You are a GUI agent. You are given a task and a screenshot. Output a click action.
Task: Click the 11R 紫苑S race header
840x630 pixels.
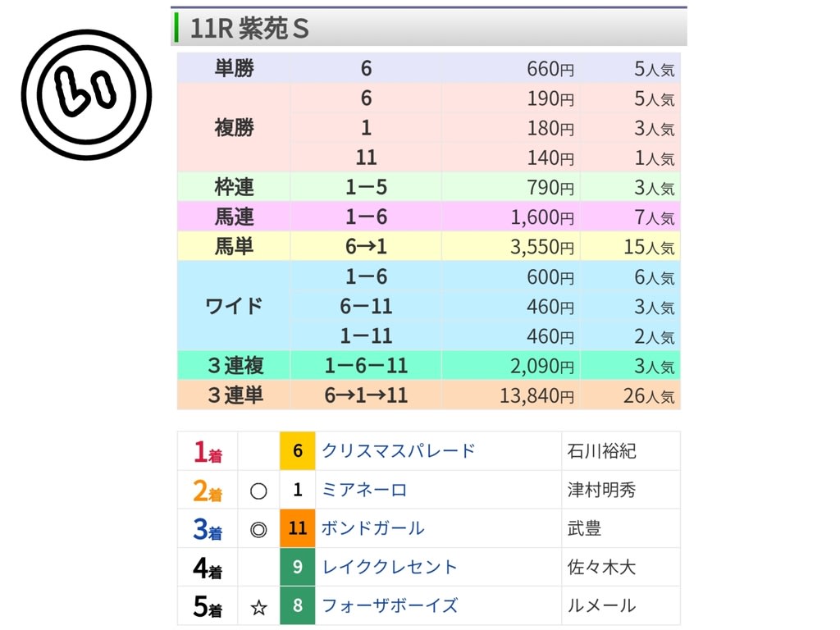click(249, 29)
